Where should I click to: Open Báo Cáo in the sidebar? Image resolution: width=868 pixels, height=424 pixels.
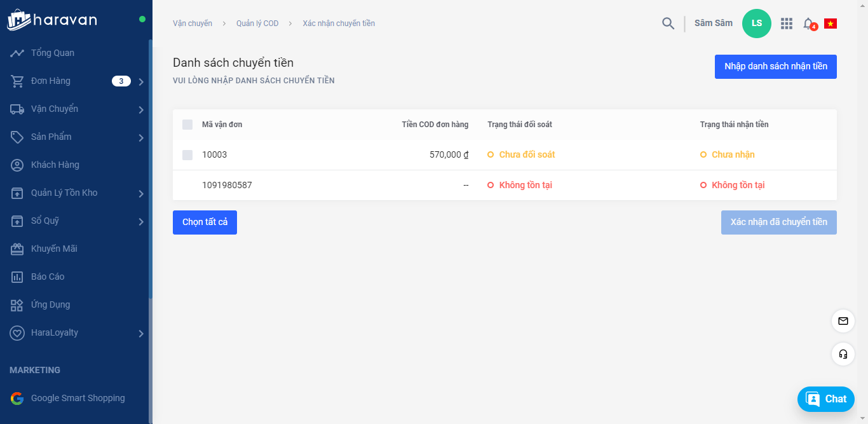point(48,277)
